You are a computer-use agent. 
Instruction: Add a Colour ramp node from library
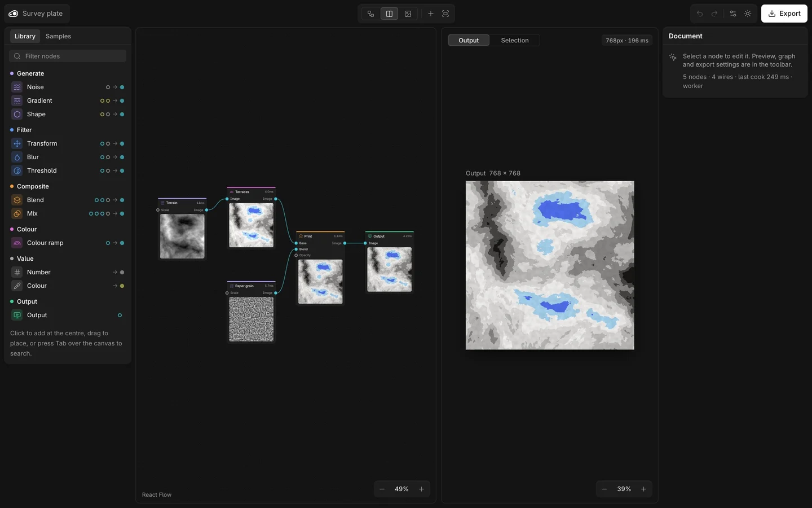pyautogui.click(x=68, y=243)
